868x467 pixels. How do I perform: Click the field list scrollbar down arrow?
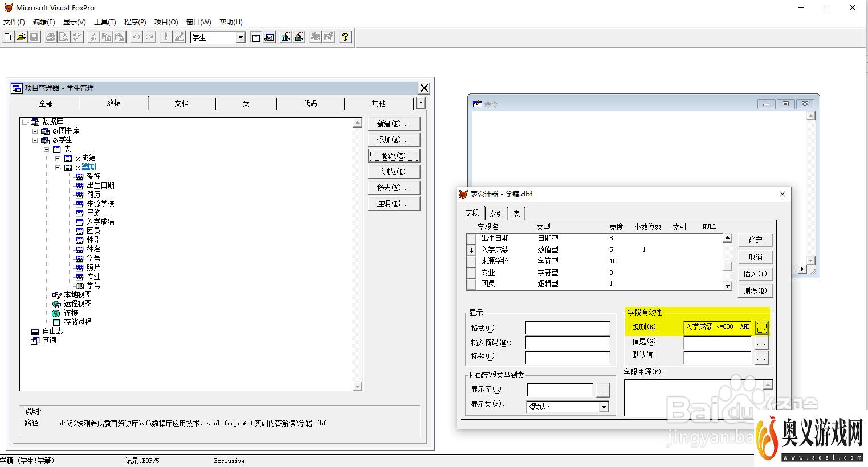727,286
